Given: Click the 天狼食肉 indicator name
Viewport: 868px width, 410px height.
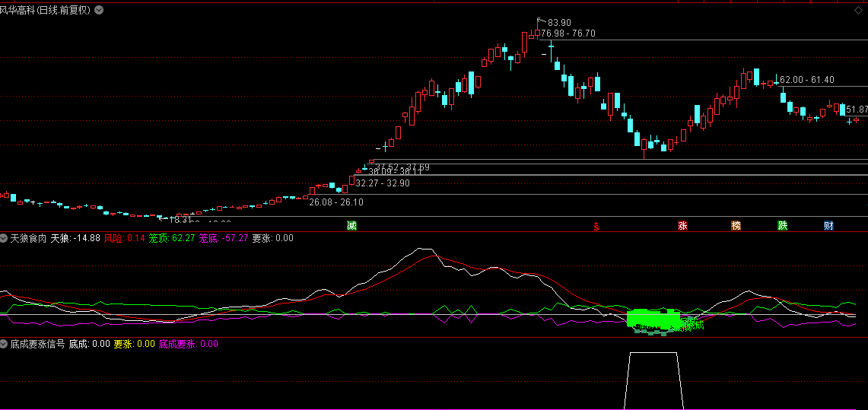Looking at the screenshot, I should pos(28,239).
